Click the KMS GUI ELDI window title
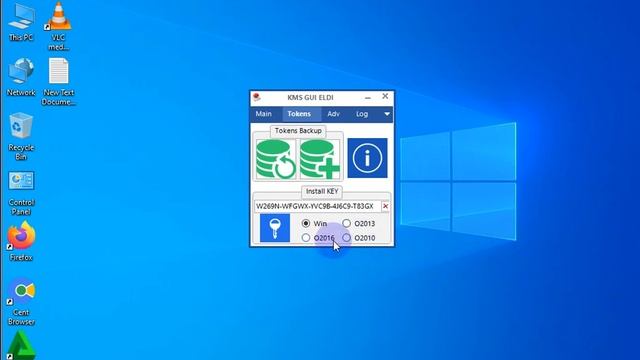 click(x=310, y=98)
